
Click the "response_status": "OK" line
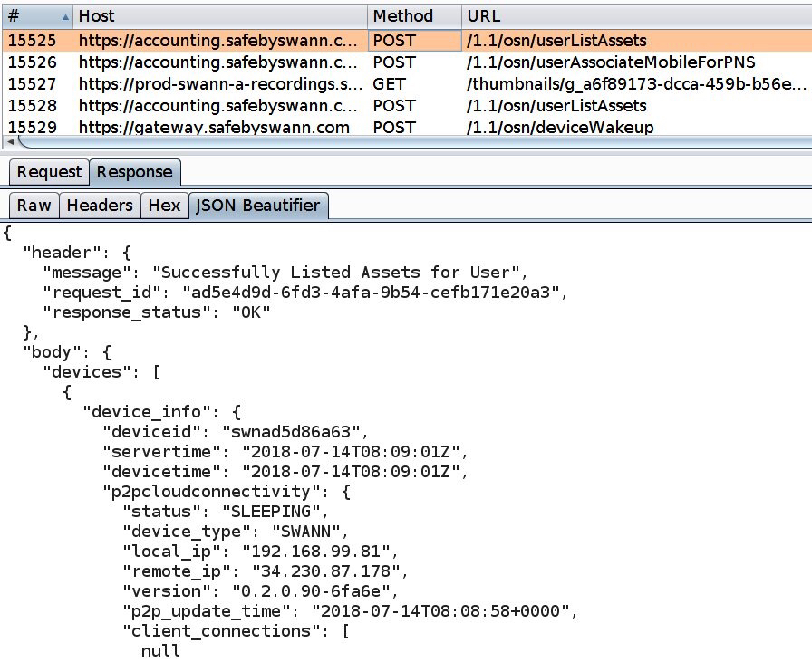(157, 312)
